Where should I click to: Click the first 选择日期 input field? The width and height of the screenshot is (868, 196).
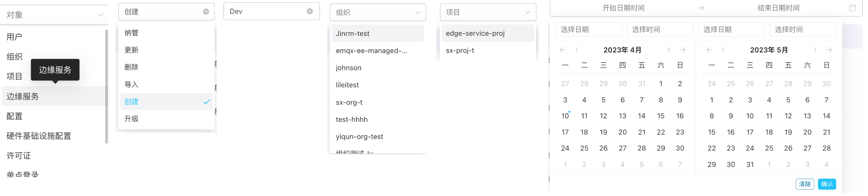[x=588, y=29]
